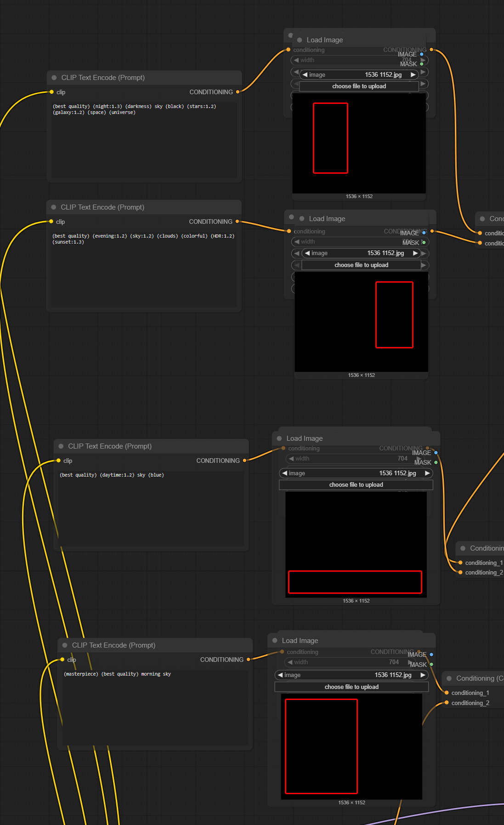Screen dimensions: 504x825
Task: Click IMAGE output socket on third Load Image
Action: (x=436, y=453)
